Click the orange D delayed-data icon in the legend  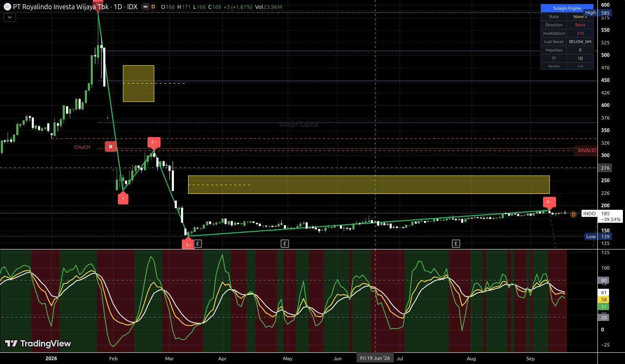(153, 7)
